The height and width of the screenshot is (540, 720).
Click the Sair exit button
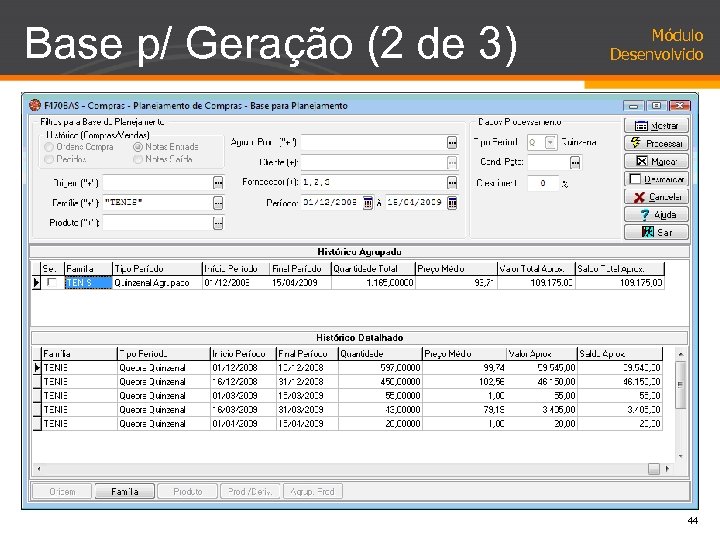click(x=656, y=232)
